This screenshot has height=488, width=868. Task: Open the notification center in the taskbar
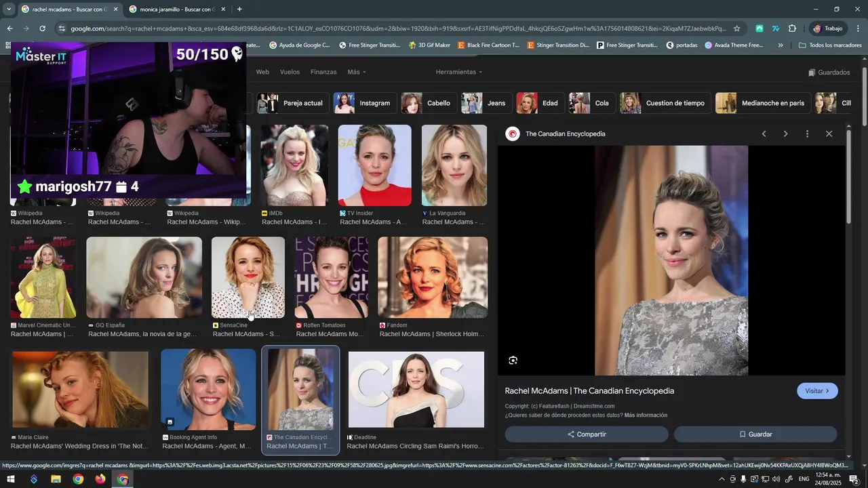pyautogui.click(x=854, y=479)
